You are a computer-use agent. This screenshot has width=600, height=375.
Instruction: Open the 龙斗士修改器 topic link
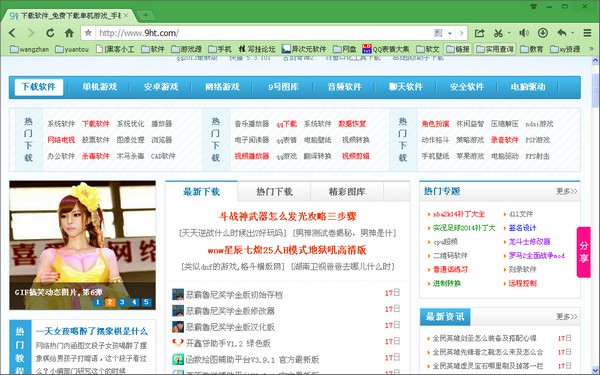pos(529,242)
